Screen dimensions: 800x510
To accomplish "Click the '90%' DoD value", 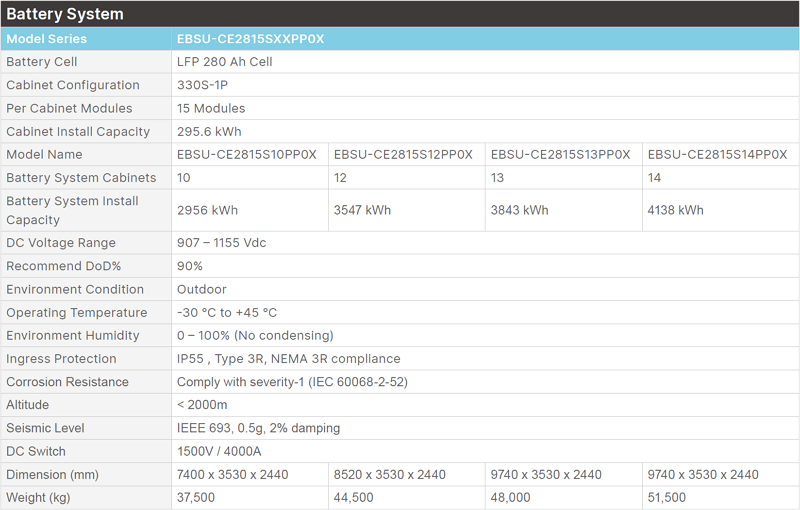I will click(x=190, y=266).
